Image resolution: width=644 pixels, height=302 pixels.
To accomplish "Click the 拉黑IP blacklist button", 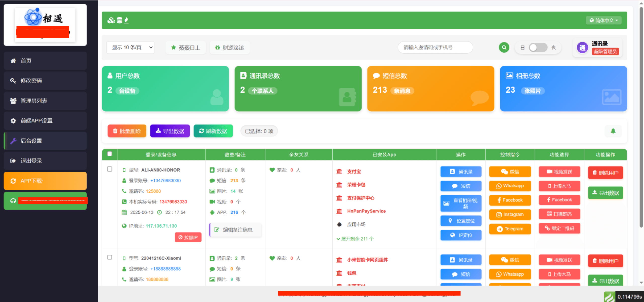I will pos(188,237).
